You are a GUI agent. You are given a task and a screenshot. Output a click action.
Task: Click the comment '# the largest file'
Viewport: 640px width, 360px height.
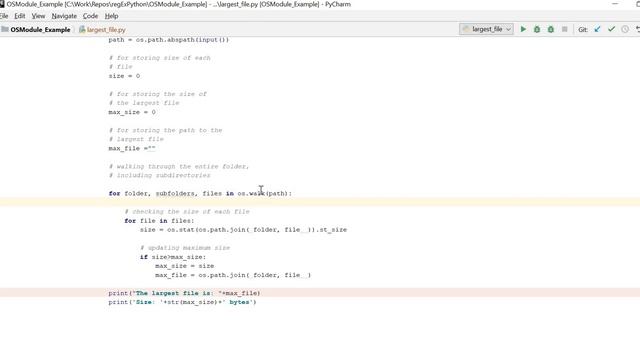[144, 103]
